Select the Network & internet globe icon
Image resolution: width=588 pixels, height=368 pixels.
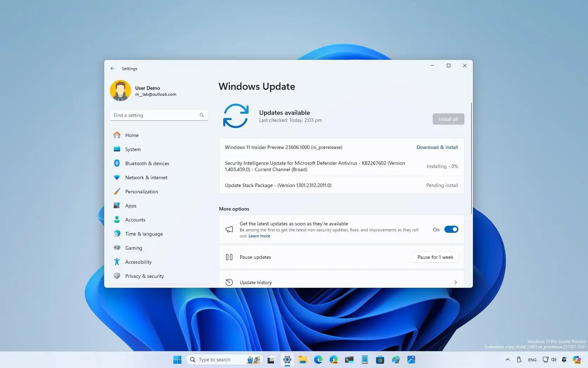coord(117,177)
